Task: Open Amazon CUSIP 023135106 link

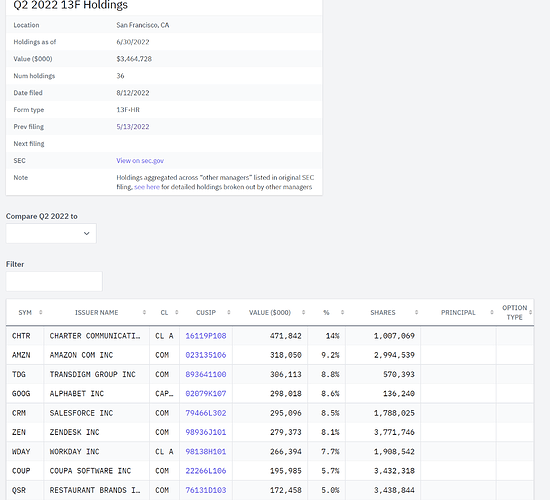Action: [206, 355]
